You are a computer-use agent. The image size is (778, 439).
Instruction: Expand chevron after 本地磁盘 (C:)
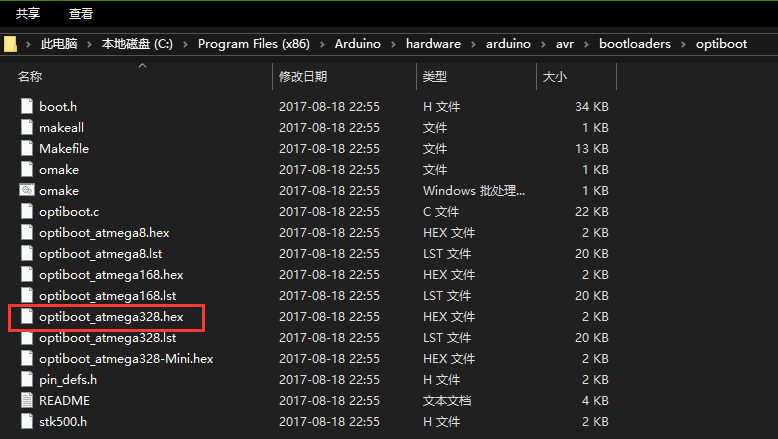(185, 44)
